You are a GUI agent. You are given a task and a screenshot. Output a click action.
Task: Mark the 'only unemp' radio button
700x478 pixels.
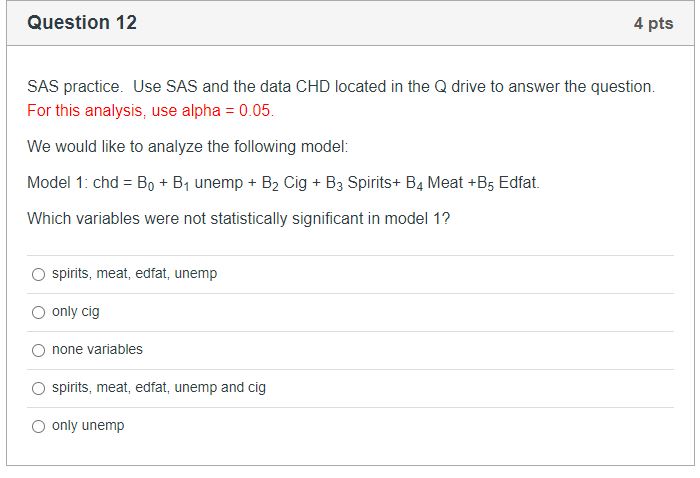pos(38,426)
